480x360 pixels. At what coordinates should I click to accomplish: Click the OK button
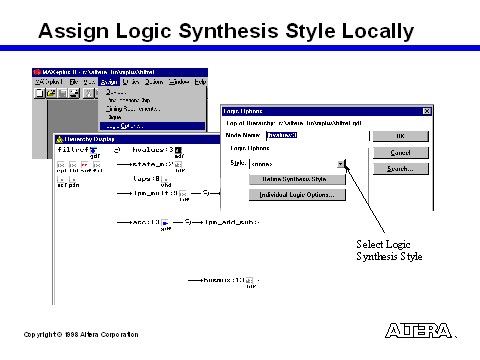pos(400,136)
